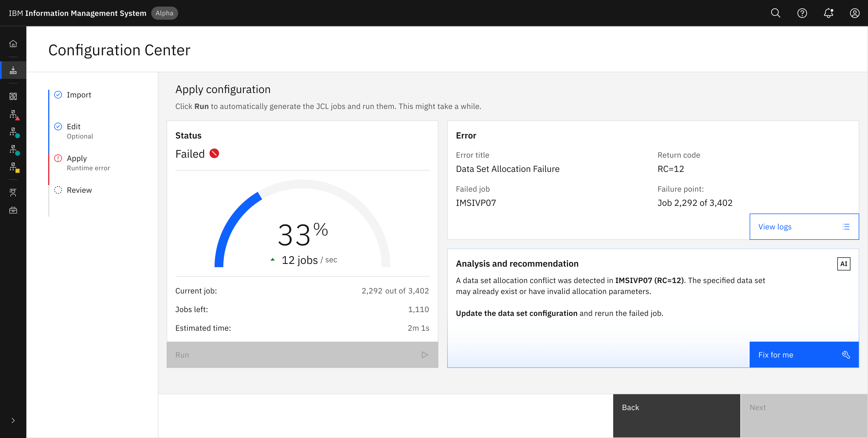Click the red Failed status icon

pos(214,154)
